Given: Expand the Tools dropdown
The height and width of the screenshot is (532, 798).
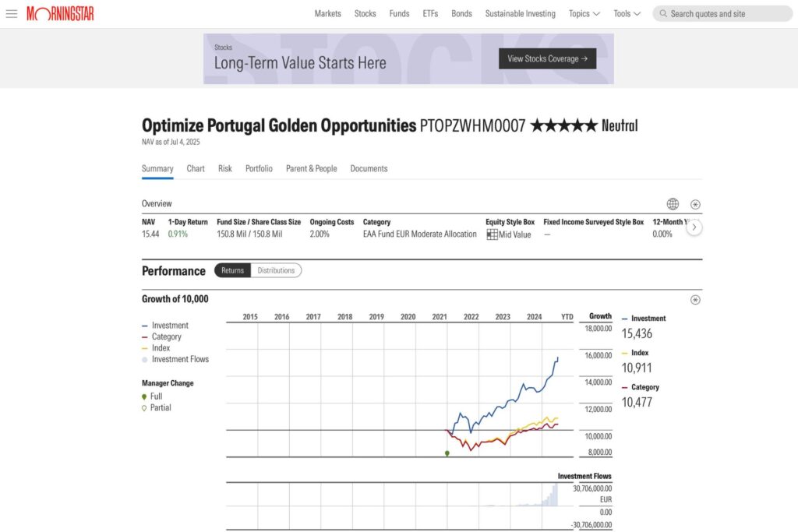Looking at the screenshot, I should (627, 14).
